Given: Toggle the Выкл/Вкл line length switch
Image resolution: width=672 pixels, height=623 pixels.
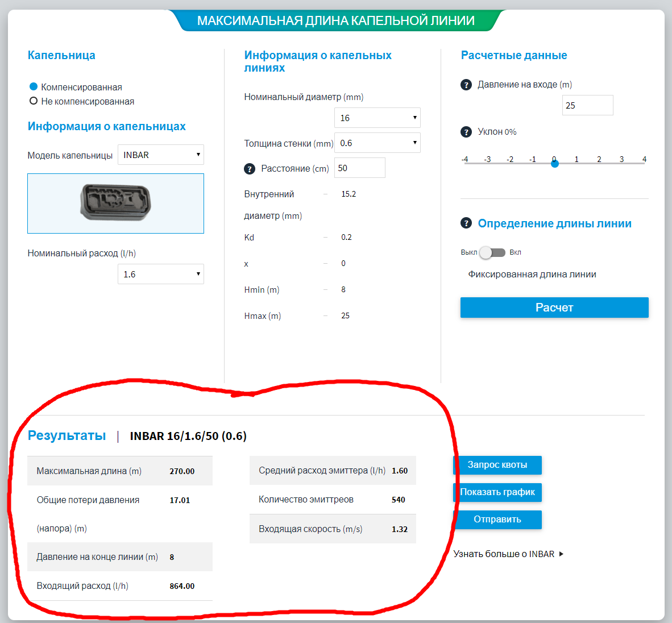Looking at the screenshot, I should pyautogui.click(x=492, y=252).
